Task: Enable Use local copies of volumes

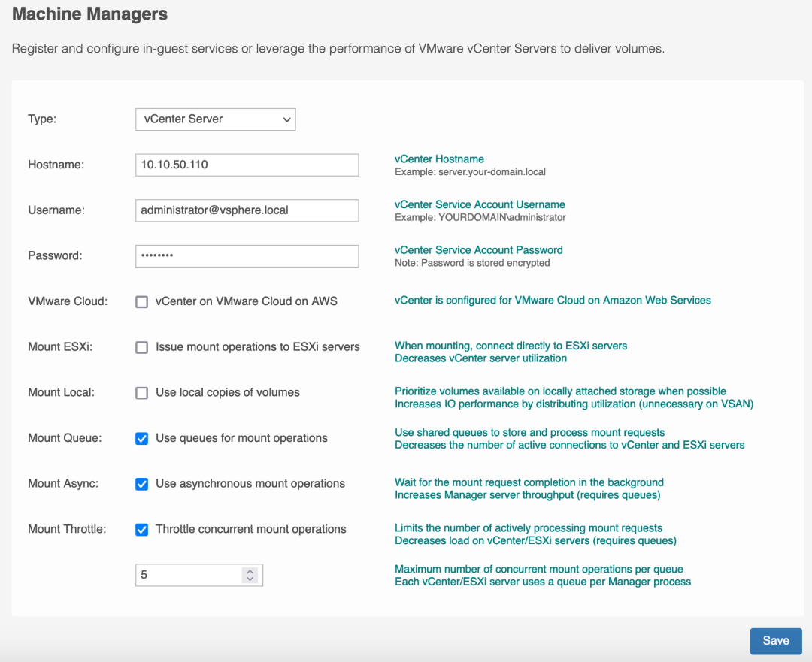Action: (141, 393)
